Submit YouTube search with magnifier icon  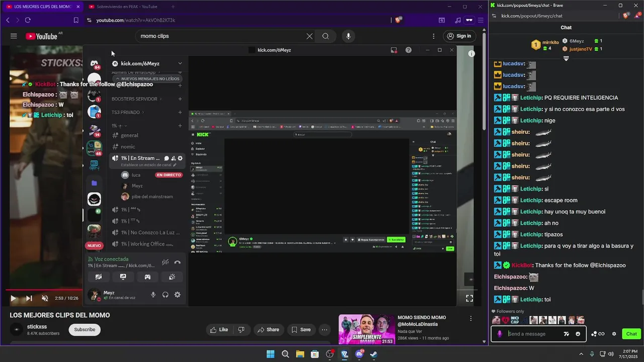click(x=326, y=36)
